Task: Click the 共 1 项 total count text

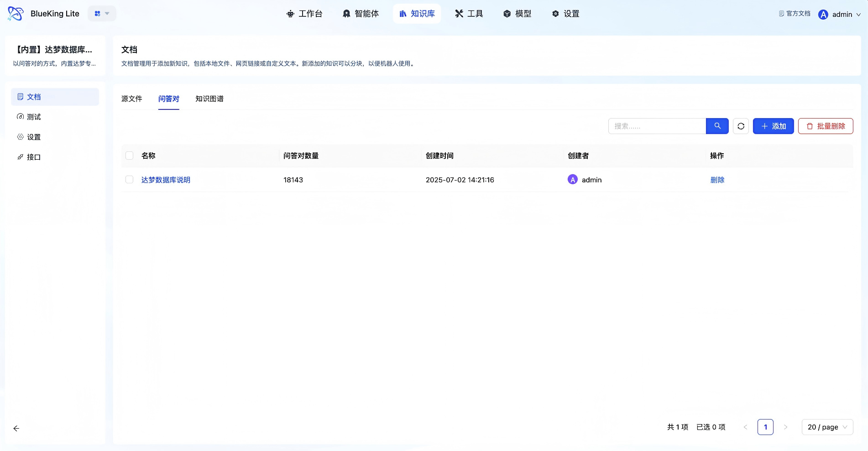Action: (x=678, y=427)
